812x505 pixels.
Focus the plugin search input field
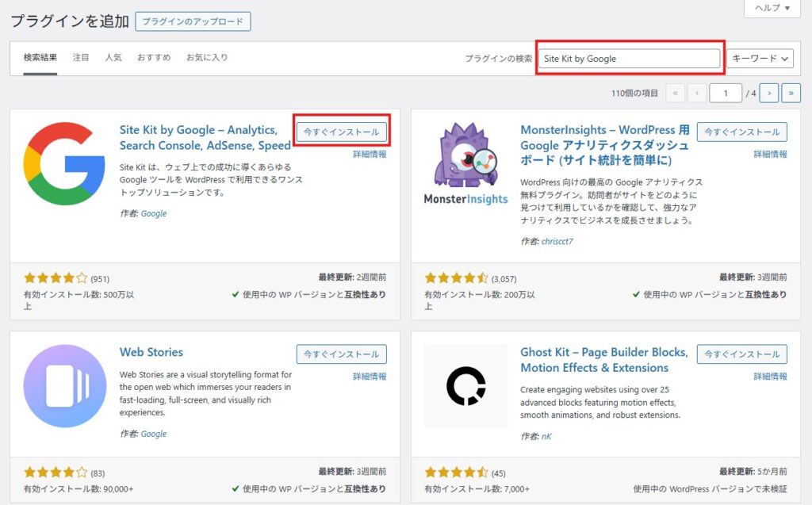tap(629, 59)
